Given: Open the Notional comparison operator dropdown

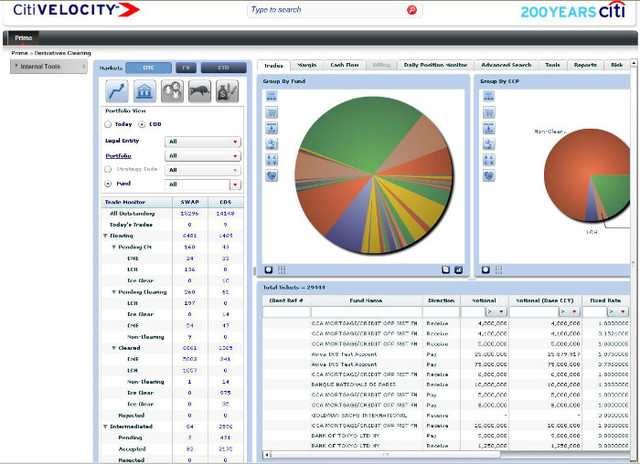Looking at the screenshot, I should click(x=496, y=312).
